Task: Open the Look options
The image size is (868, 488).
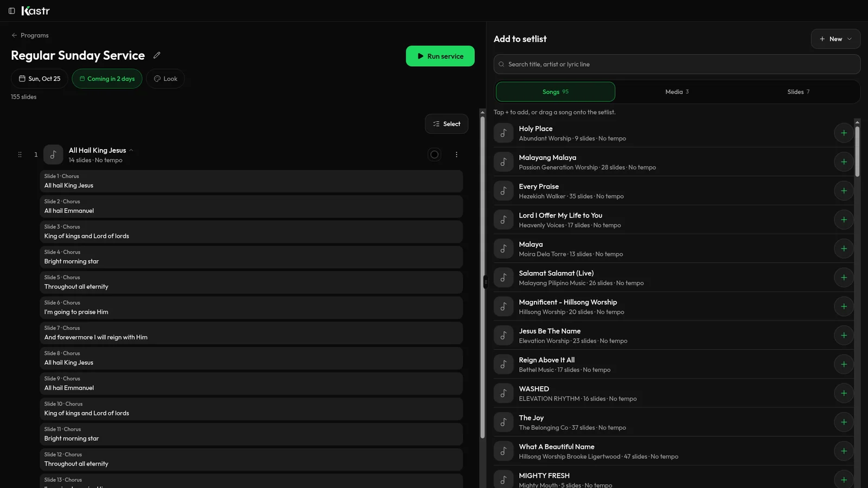Action: 165,79
